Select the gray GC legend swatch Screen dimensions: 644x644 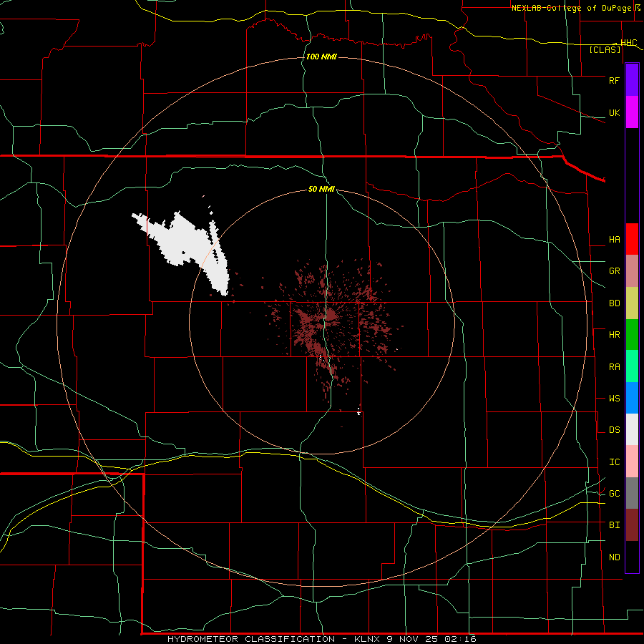632,493
